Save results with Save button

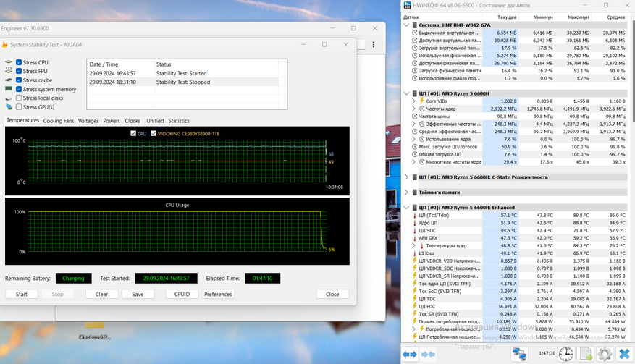[x=138, y=295]
